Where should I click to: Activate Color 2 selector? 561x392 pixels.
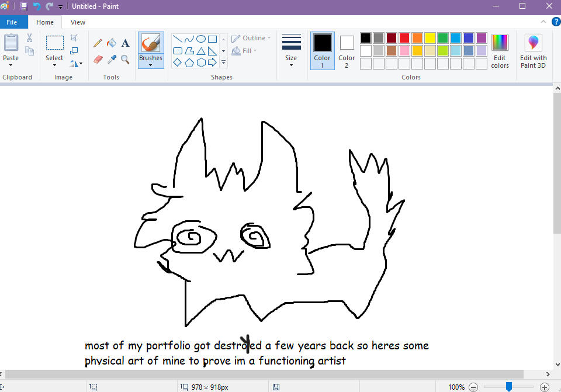point(347,50)
